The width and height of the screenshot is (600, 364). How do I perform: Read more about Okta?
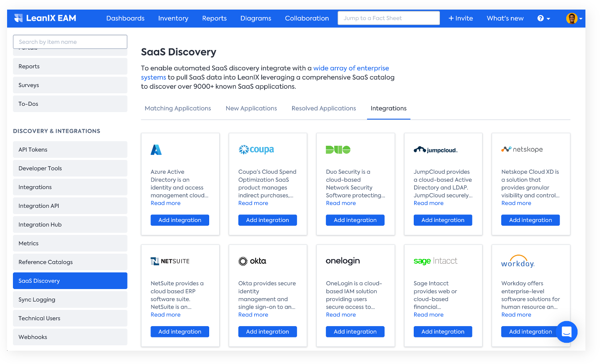pos(253,315)
